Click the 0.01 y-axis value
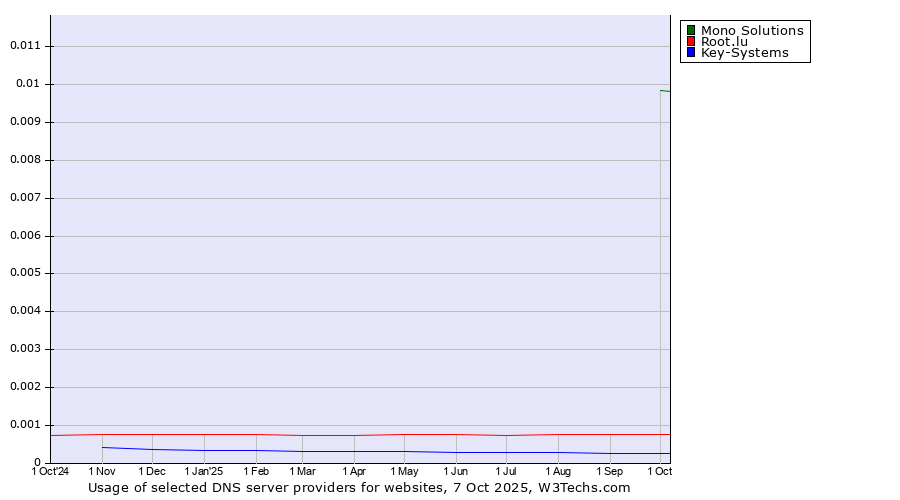Screen dimensions: 900x500 coord(26,84)
